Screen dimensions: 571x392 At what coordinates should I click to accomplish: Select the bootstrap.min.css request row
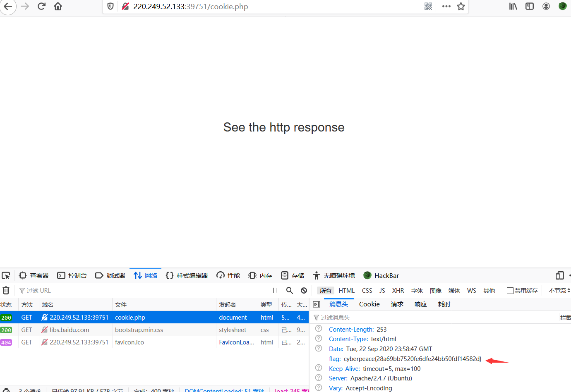click(x=139, y=330)
